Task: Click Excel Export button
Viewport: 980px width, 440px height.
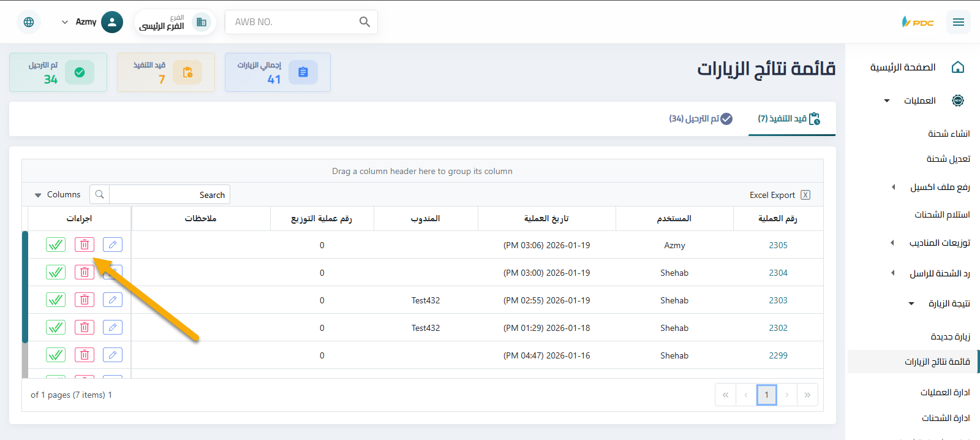Action: pyautogui.click(x=780, y=195)
